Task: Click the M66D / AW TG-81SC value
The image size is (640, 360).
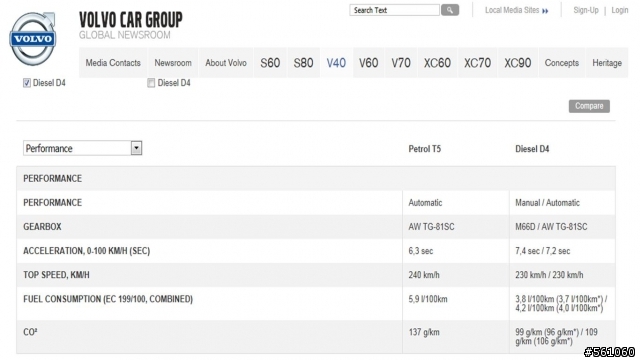Action: tap(551, 227)
